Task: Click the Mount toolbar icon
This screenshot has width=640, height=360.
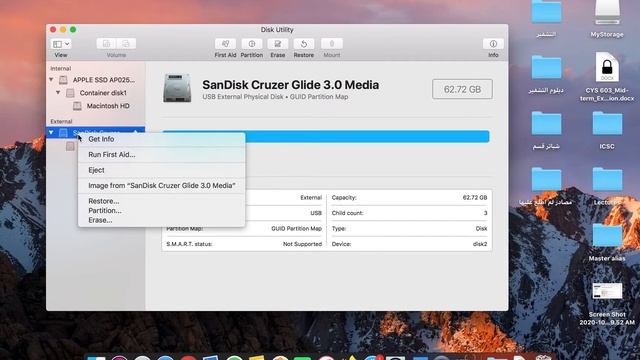Action: coord(331,44)
